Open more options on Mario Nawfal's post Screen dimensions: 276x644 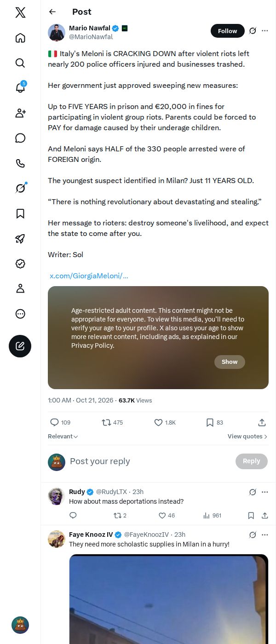click(x=265, y=31)
